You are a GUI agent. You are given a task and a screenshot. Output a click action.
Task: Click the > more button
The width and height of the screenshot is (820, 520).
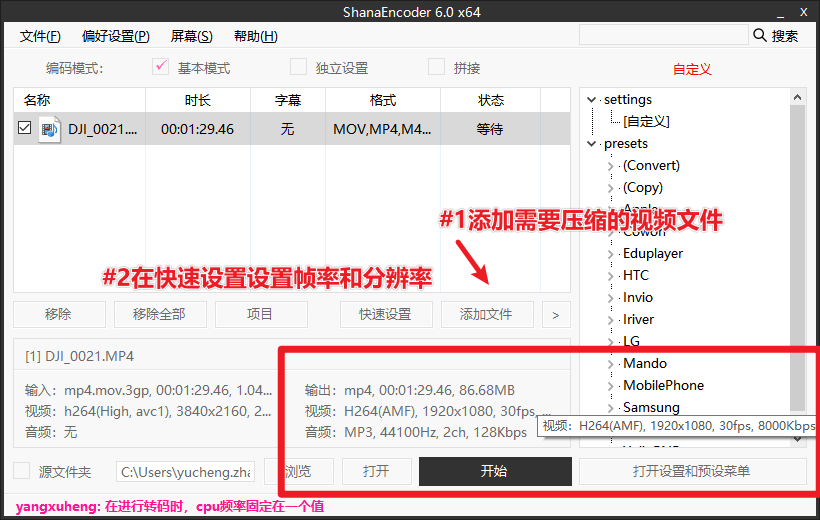point(556,314)
